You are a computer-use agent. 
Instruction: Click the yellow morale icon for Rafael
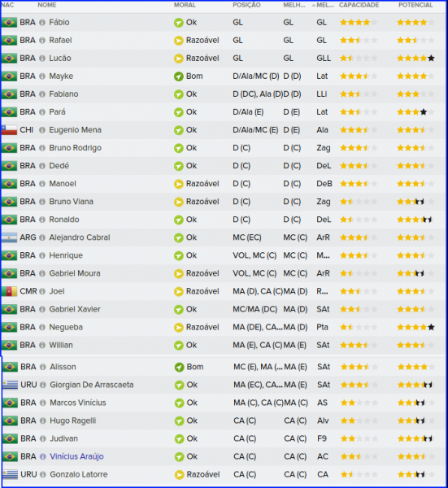[x=179, y=41]
